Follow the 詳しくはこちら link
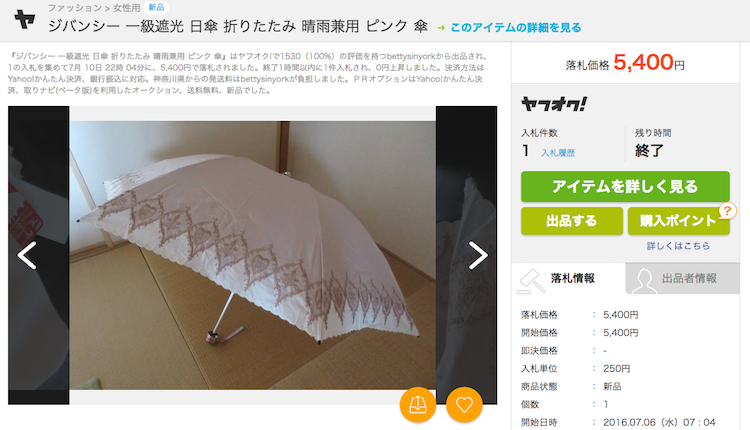 click(678, 246)
